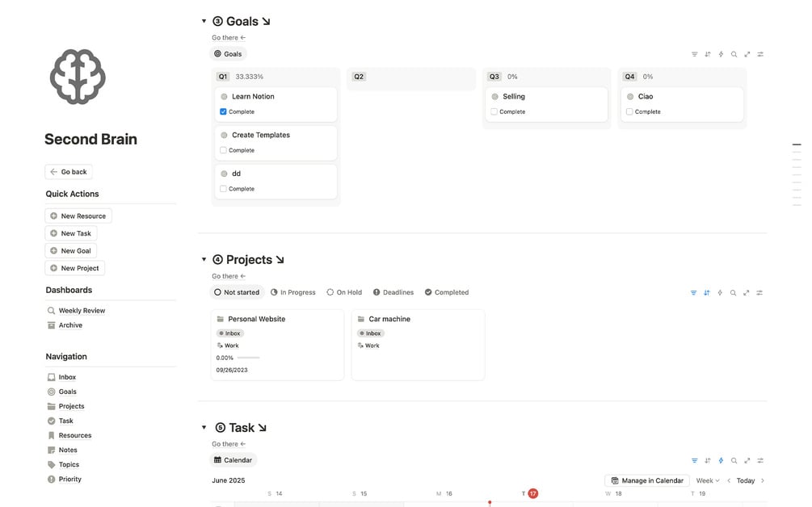Screen dimensions: 812x507
Task: Open the Week view dropdown
Action: (708, 480)
